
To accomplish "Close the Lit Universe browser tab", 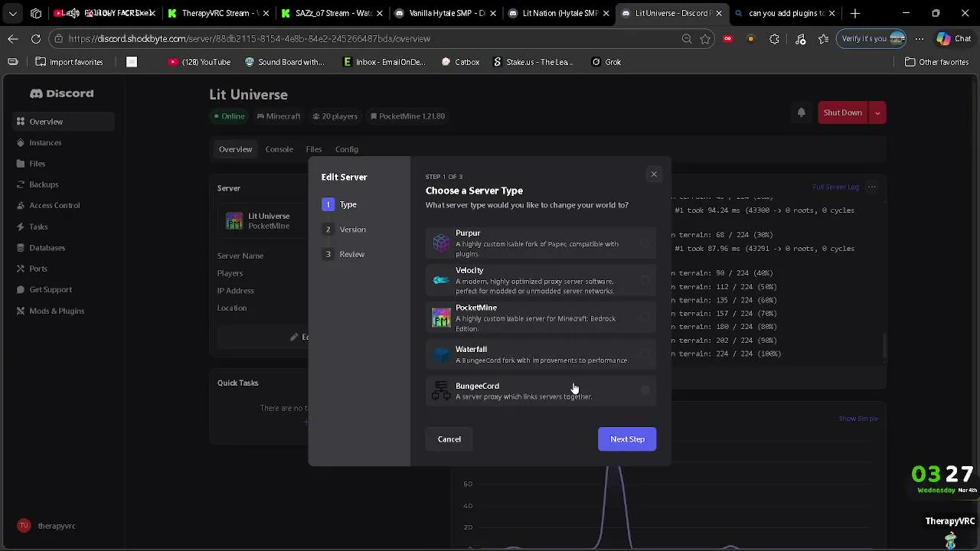I will click(718, 13).
